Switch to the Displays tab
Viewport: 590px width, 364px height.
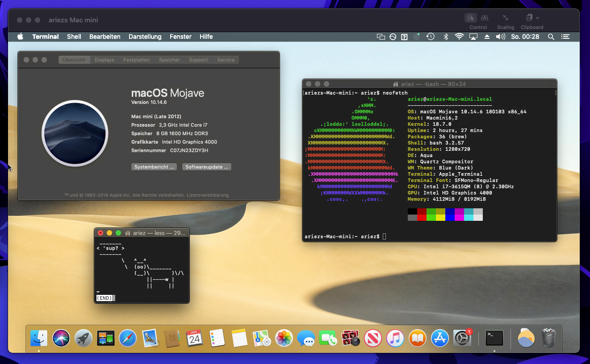coord(105,60)
